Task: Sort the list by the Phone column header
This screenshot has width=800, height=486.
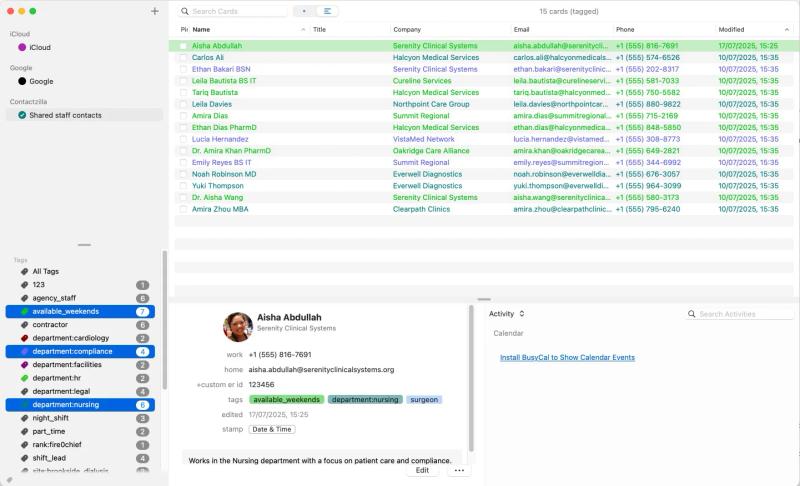Action: [664, 30]
